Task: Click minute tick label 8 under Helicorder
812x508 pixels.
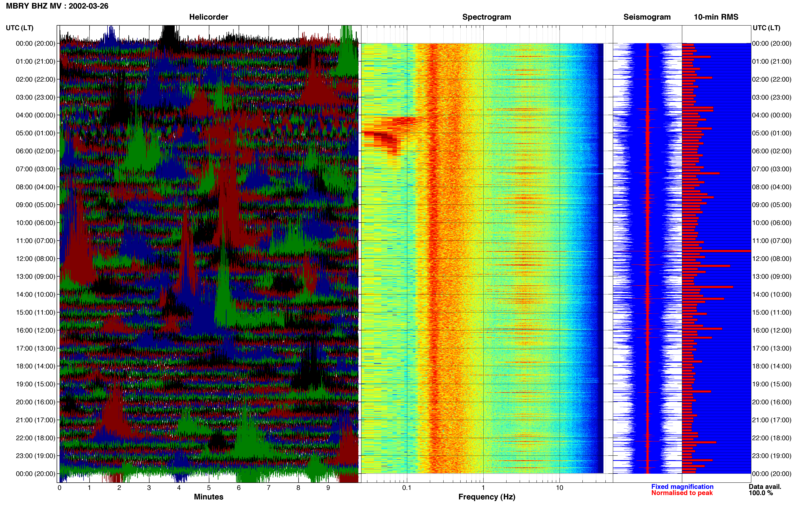Action: pyautogui.click(x=298, y=488)
